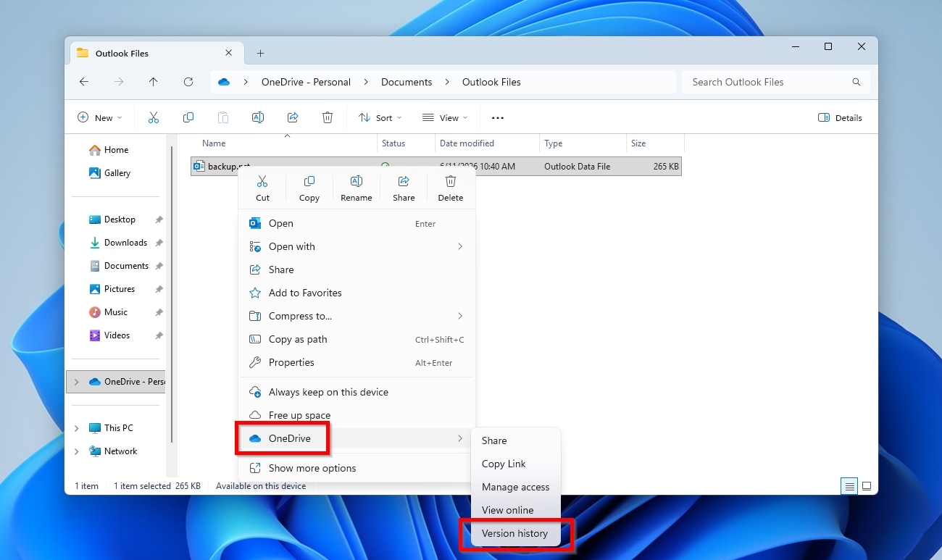Select Free up space
The height and width of the screenshot is (560, 942).
coord(357,415)
